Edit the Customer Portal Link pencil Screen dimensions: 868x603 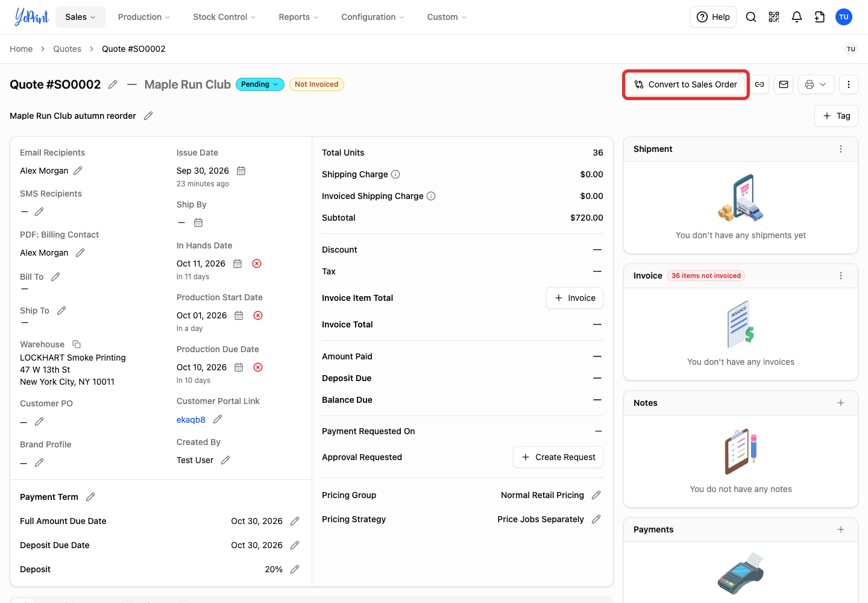coord(218,419)
